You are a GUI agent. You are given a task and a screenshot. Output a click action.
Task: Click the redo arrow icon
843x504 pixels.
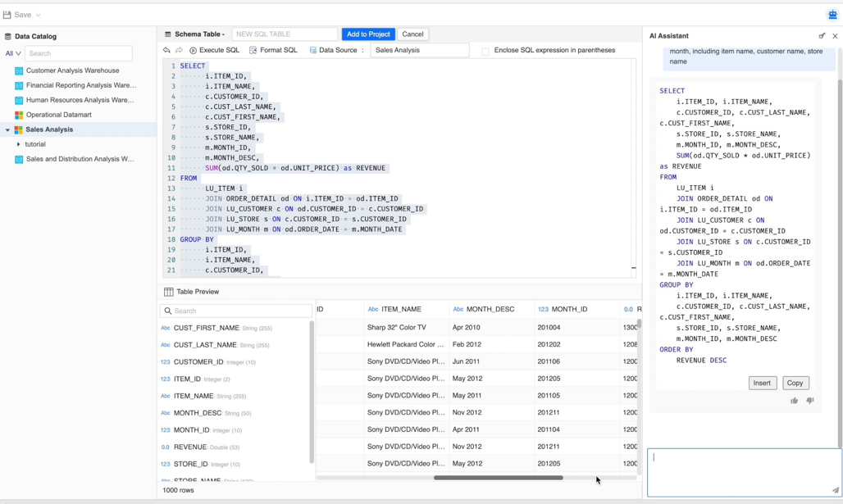[x=179, y=50]
